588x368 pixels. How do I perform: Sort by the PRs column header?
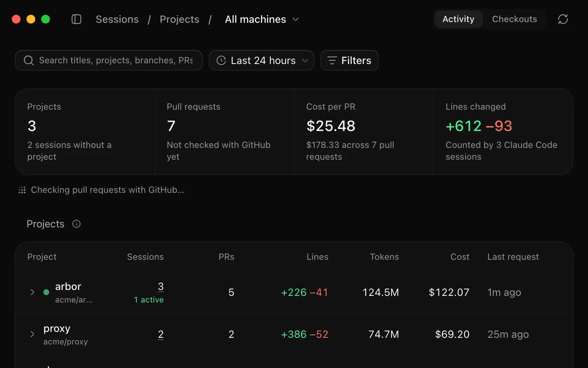pyautogui.click(x=226, y=257)
